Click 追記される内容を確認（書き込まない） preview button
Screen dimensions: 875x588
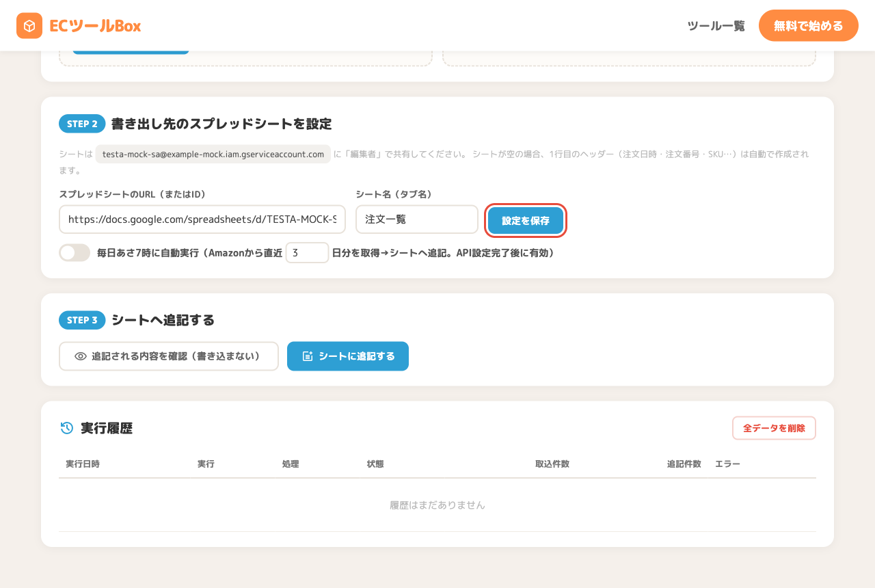169,356
